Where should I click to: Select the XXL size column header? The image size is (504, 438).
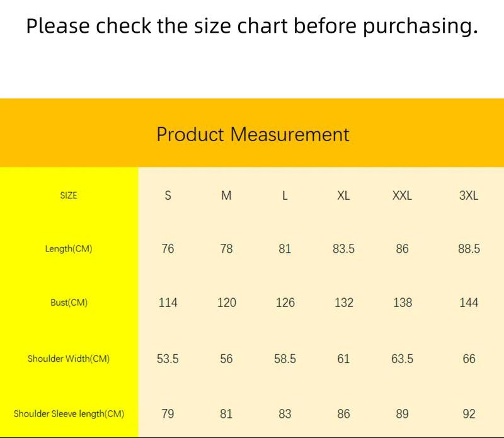[402, 195]
